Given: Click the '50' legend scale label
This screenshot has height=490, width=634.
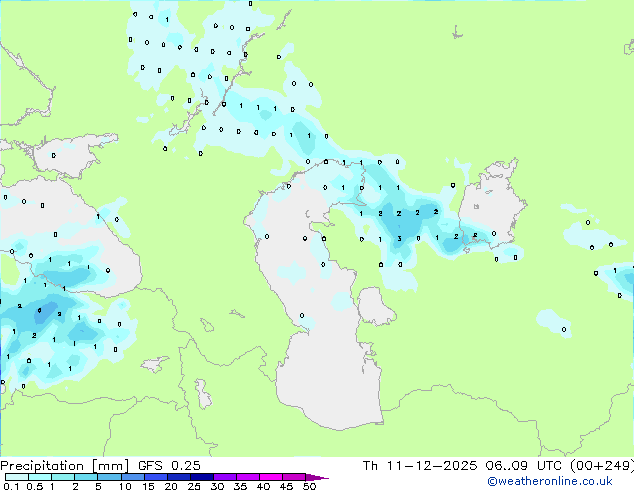Looking at the screenshot, I should click(x=309, y=486).
